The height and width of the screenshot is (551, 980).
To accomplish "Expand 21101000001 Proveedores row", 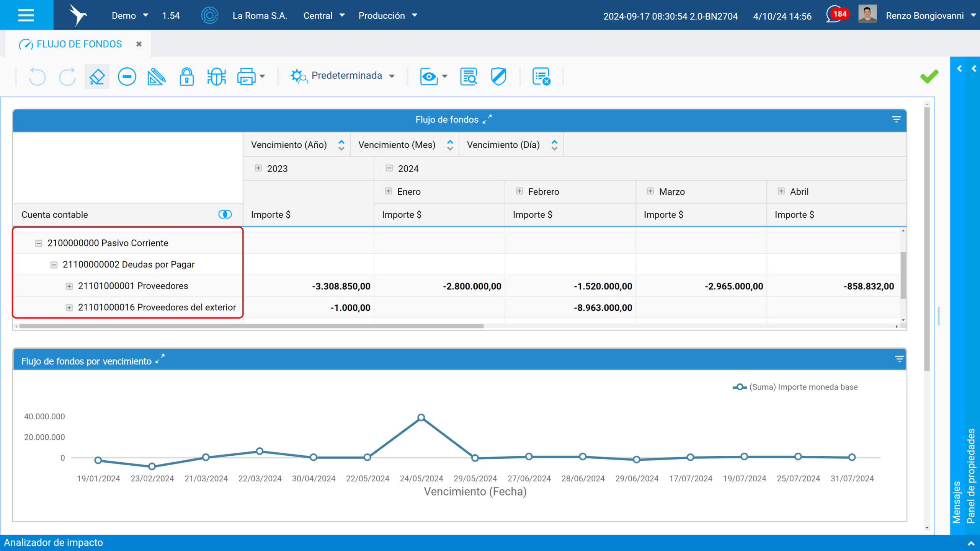I will pos(69,286).
